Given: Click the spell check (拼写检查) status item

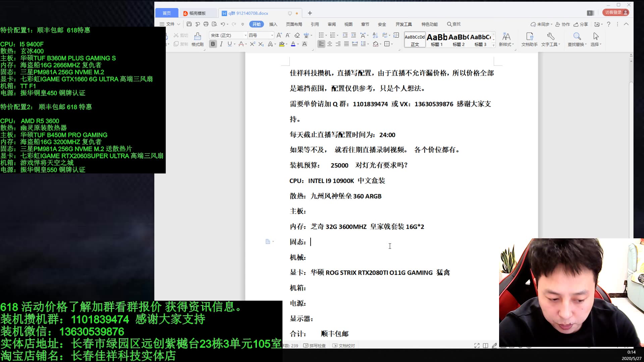Looking at the screenshot, I should tap(314, 346).
